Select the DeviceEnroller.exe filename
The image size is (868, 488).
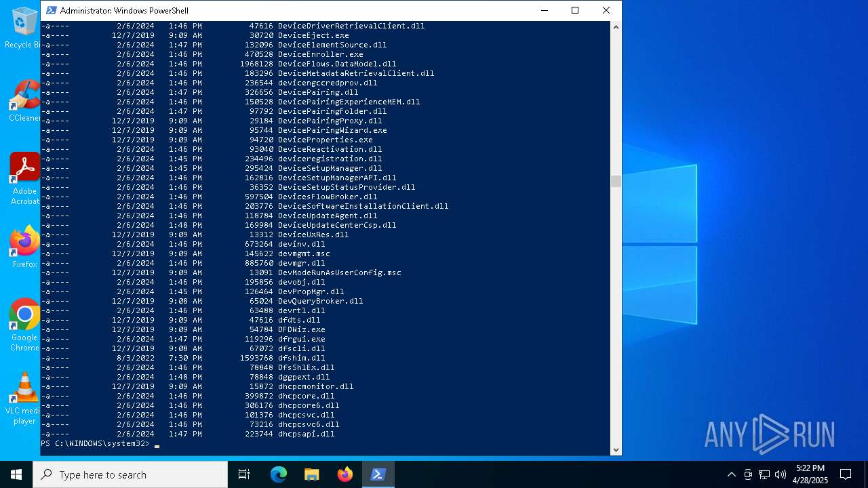click(321, 54)
